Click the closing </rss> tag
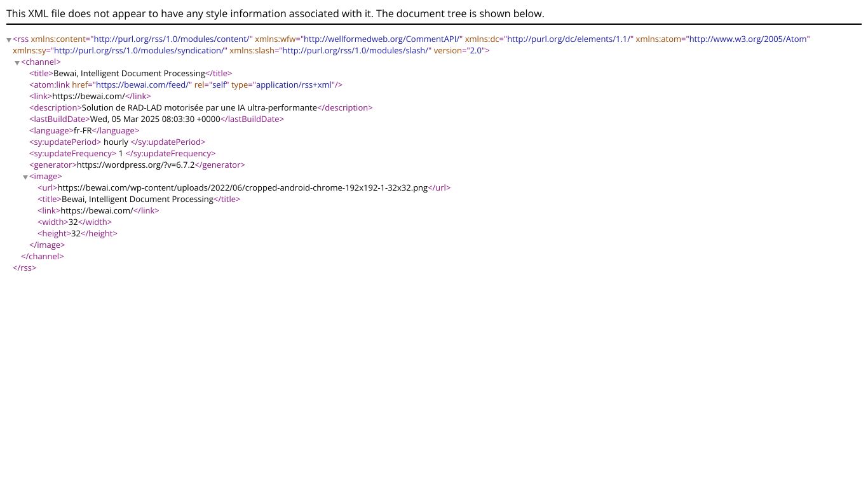This screenshot has height=488, width=868. pyautogui.click(x=25, y=268)
